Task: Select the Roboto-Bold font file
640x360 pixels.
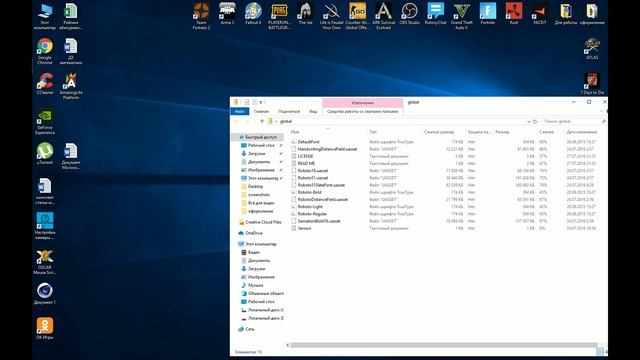Action: (x=309, y=192)
